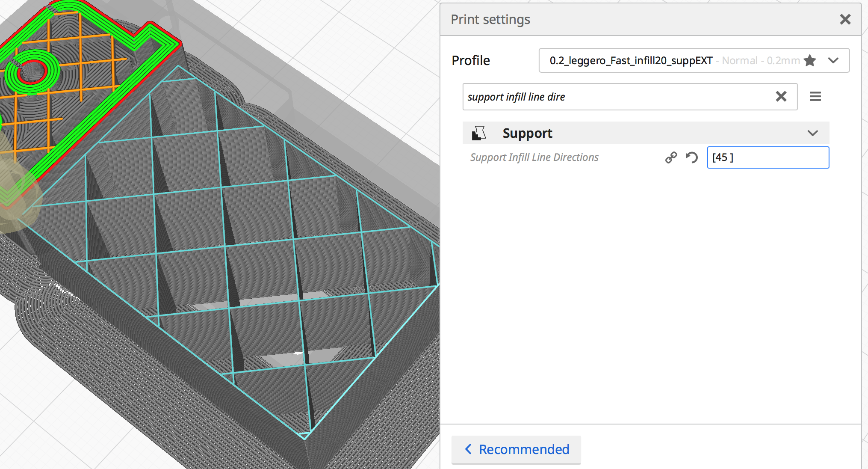Close the Print settings panel
The height and width of the screenshot is (469, 868).
click(x=845, y=19)
